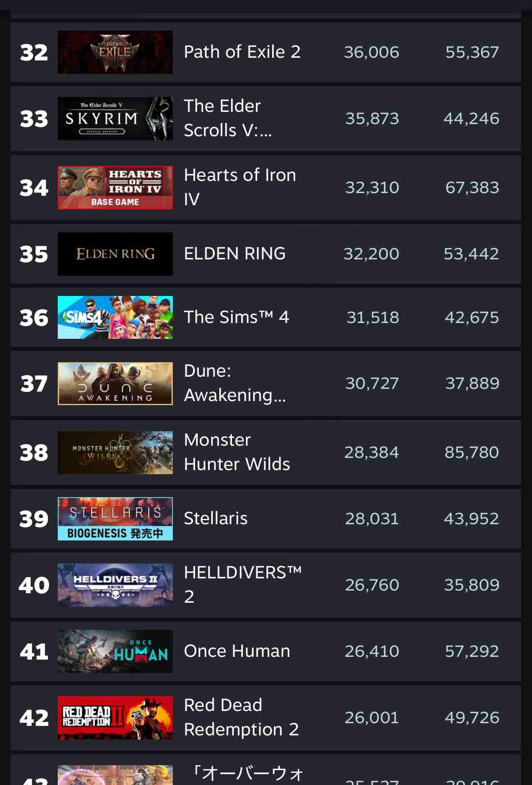
Task: Click the Stellaris game title
Action: pos(216,518)
